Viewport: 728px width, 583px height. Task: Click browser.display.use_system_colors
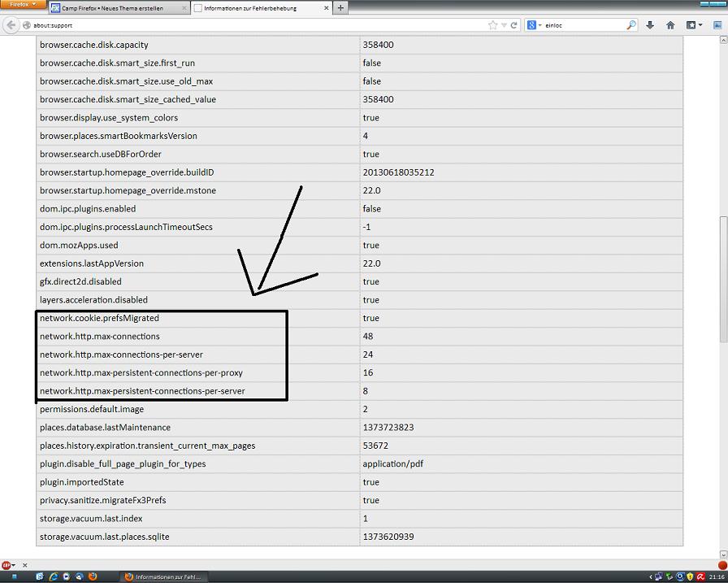(x=109, y=118)
